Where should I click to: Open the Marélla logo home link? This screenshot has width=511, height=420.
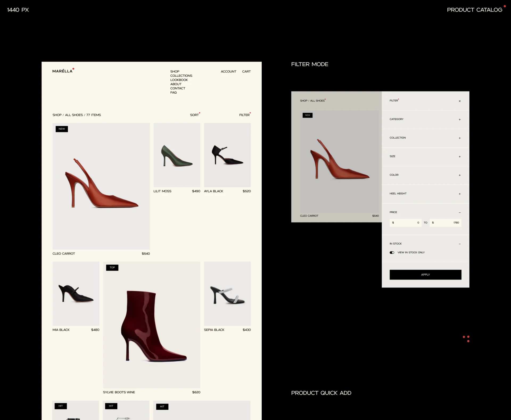[63, 71]
